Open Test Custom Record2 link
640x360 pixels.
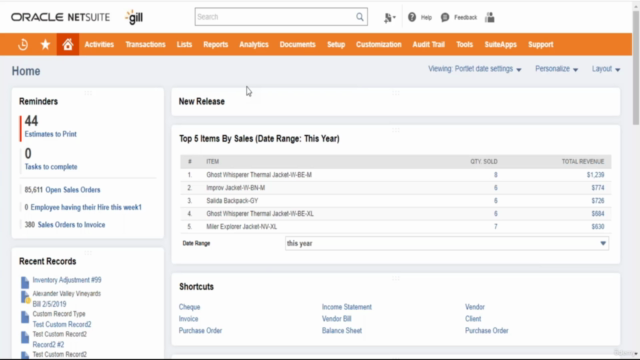pyautogui.click(x=62, y=324)
